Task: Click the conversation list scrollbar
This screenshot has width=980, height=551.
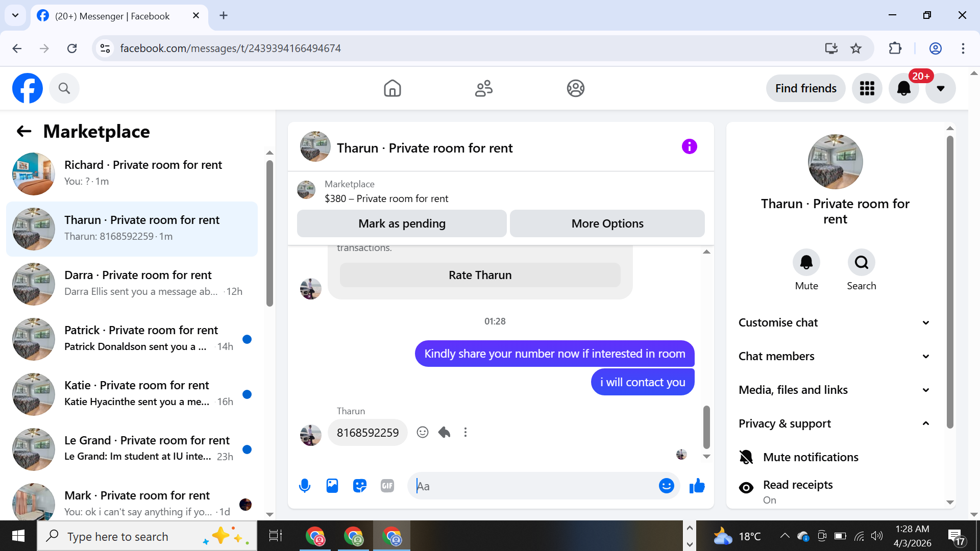Action: click(269, 234)
